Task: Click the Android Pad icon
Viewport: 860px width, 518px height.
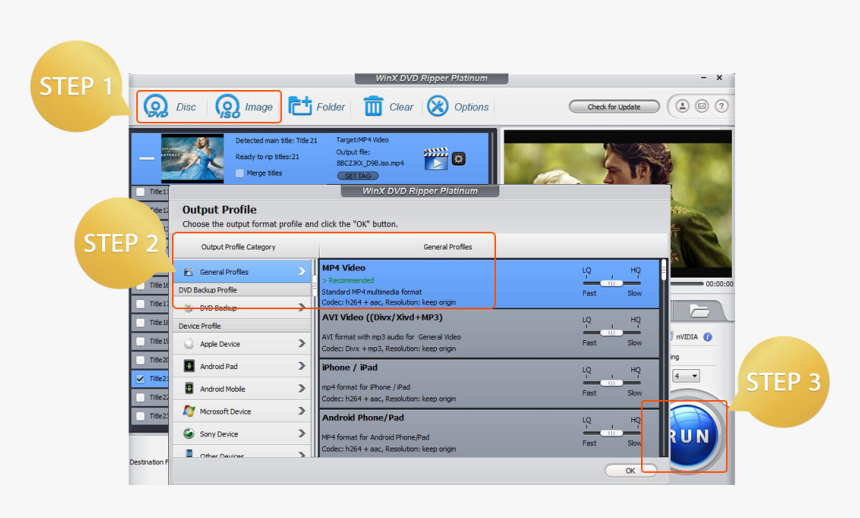Action: (189, 366)
